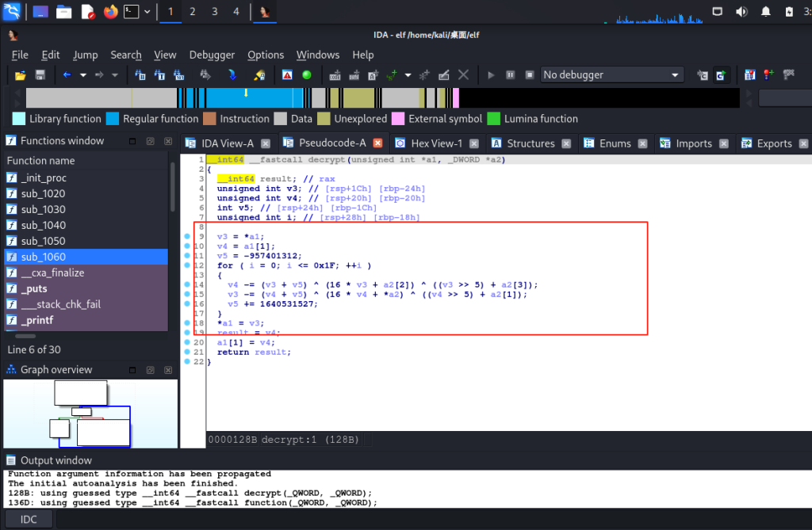
Task: Click the Regular function blue swatch
Action: [113, 119]
